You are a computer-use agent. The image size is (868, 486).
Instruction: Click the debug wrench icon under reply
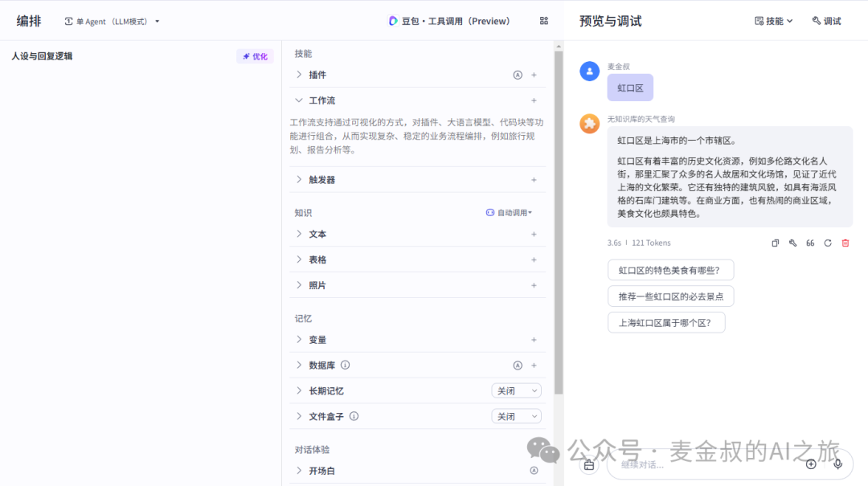click(x=792, y=243)
